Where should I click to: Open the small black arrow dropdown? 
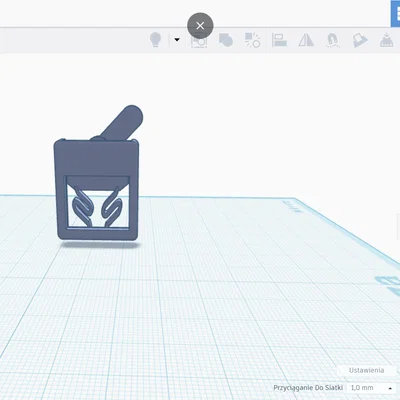pyautogui.click(x=177, y=40)
